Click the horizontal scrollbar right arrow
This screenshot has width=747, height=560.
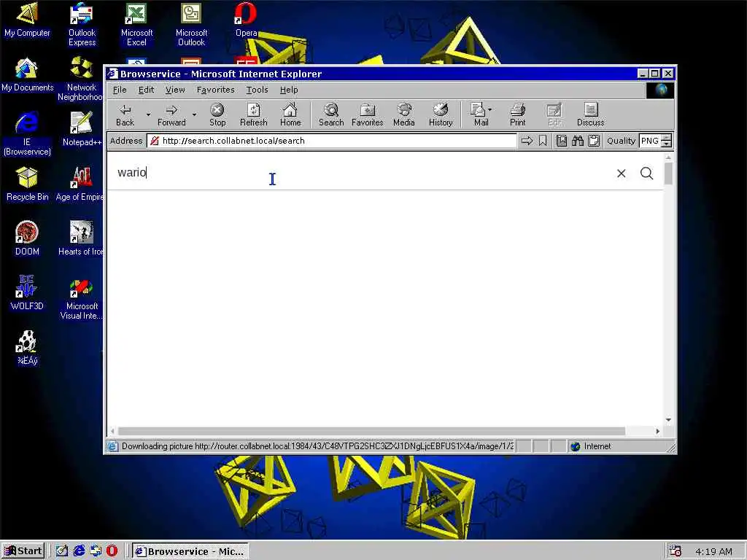pos(658,431)
